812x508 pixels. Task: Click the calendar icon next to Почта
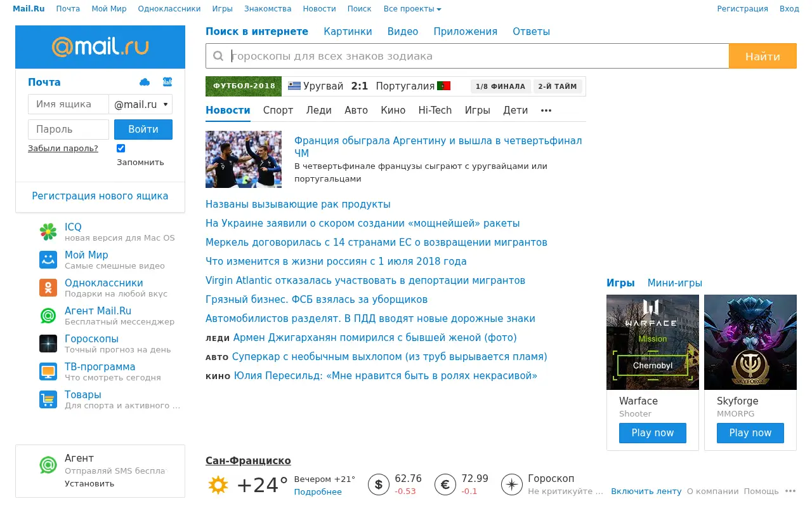[167, 82]
